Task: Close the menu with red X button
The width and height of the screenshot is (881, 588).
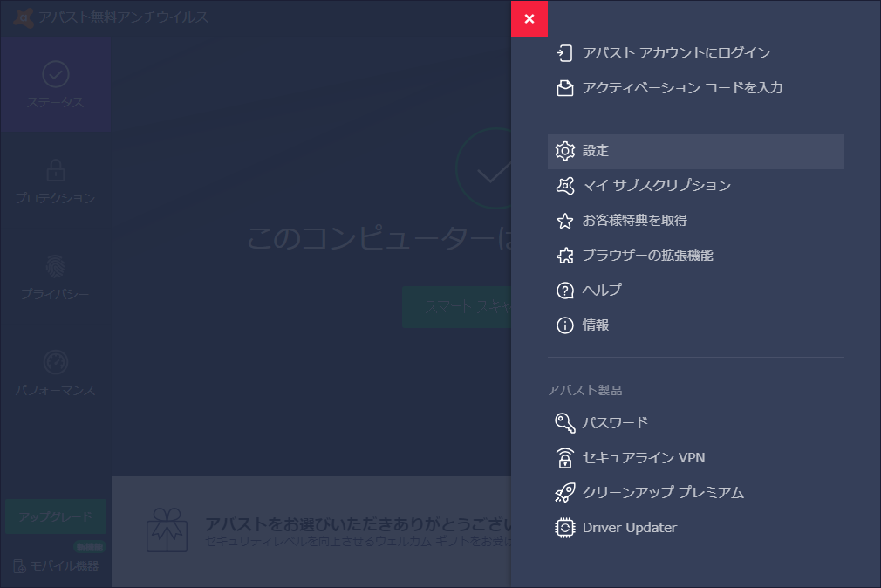Action: pyautogui.click(x=529, y=18)
